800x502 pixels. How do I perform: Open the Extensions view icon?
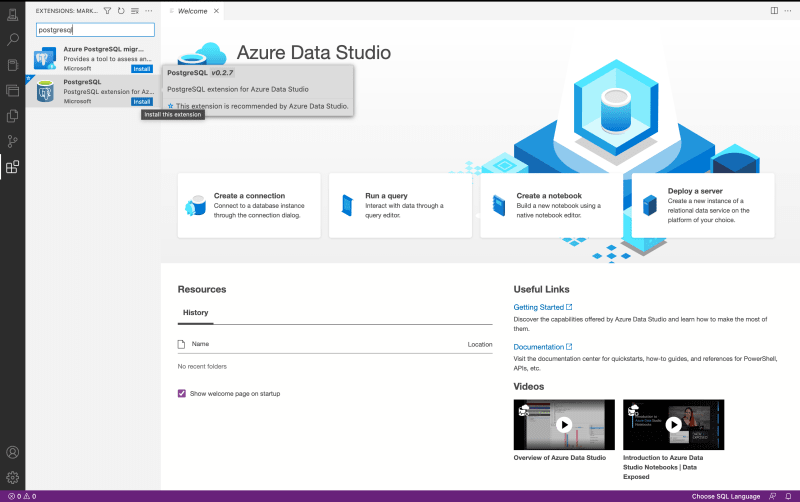(x=13, y=167)
